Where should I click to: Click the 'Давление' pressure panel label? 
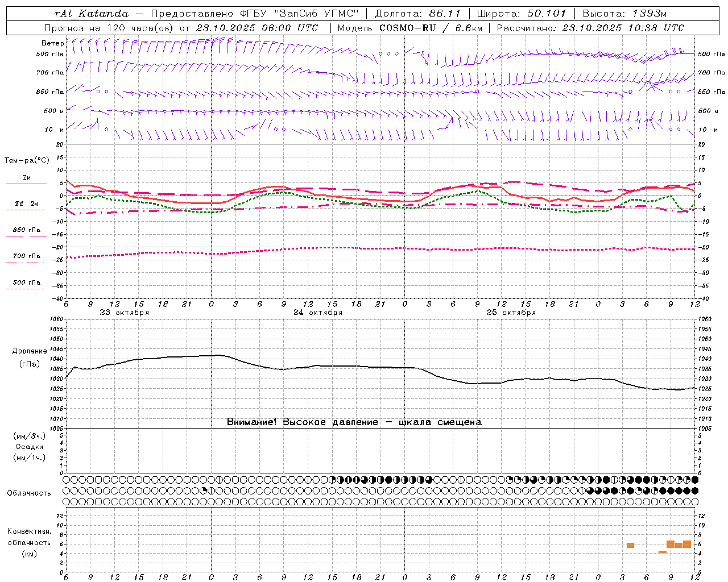(x=30, y=351)
